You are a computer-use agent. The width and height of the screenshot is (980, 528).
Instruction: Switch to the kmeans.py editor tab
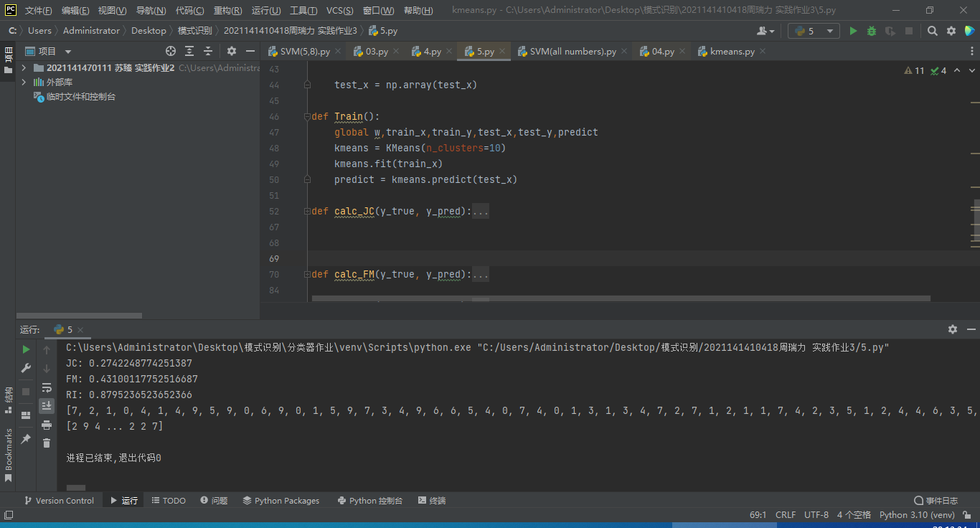tap(732, 52)
